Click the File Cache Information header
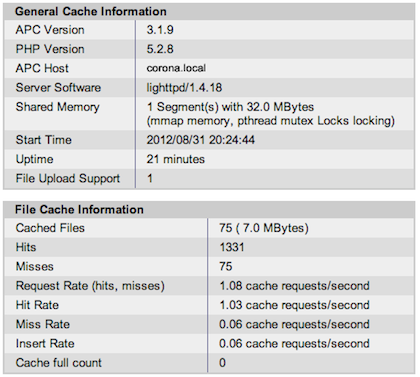420x377 pixels. 79,210
